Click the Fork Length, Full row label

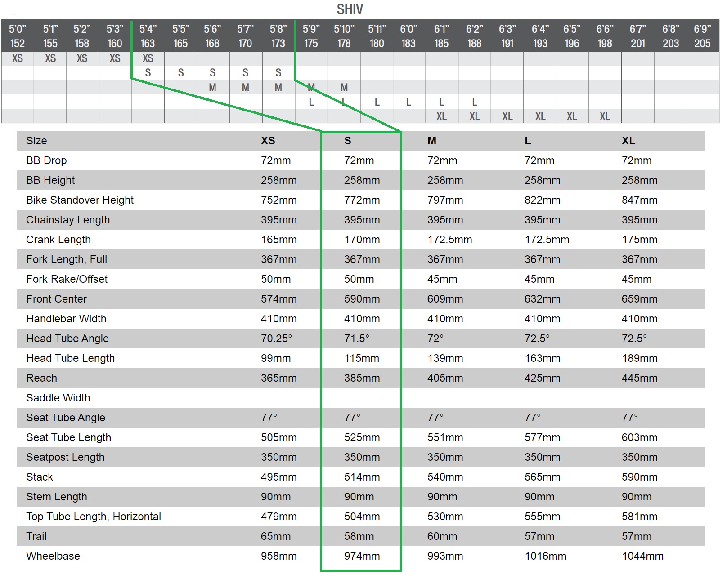pyautogui.click(x=67, y=259)
